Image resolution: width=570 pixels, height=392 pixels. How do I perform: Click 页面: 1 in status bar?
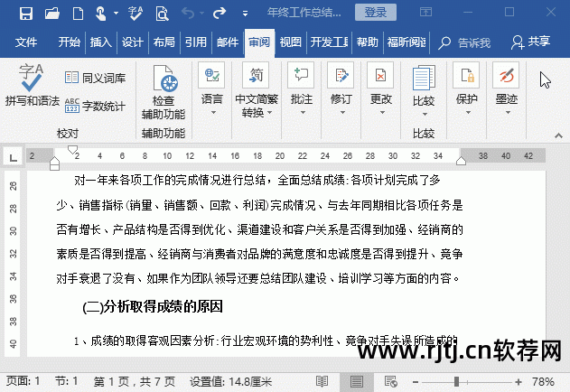point(23,381)
